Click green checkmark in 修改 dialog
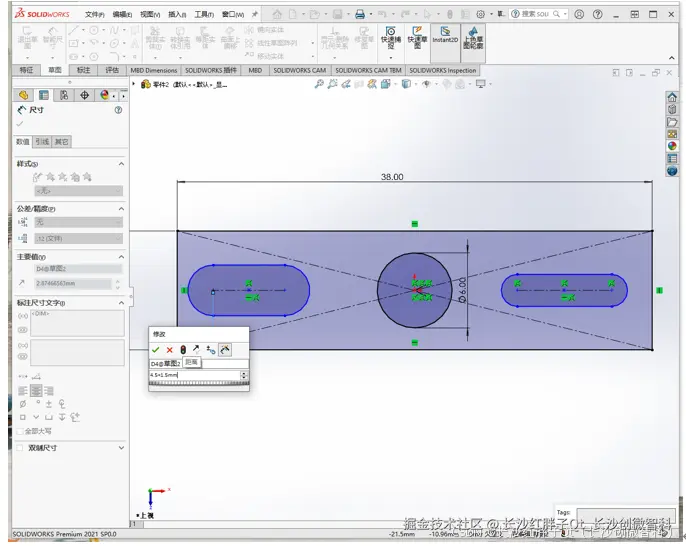 (x=155, y=350)
